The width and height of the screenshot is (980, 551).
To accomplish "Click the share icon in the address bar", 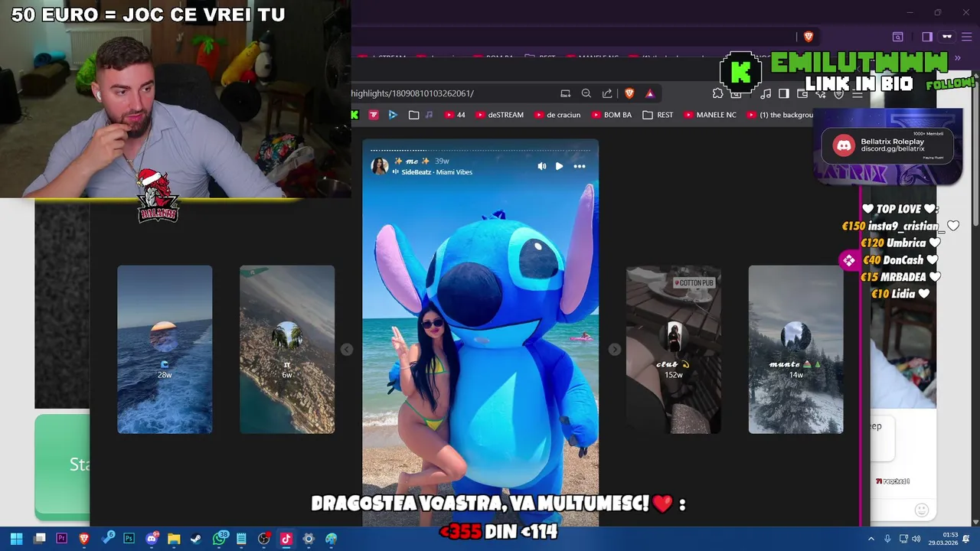I will pos(607,93).
